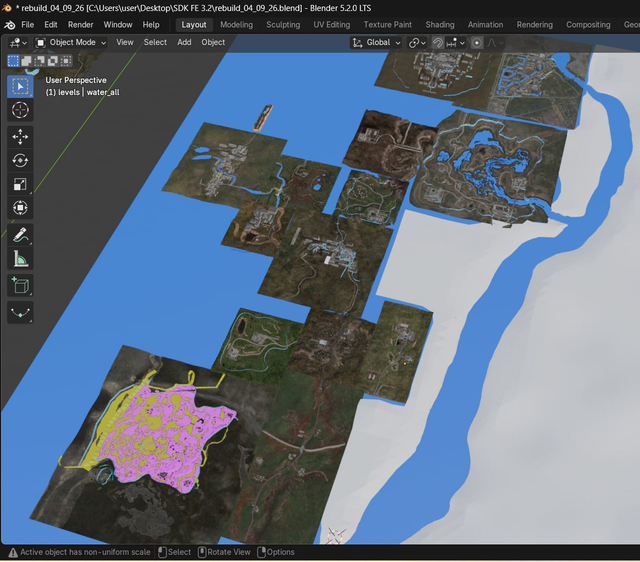Choose the invert selection mode icon
The image size is (640, 562).
53,61
